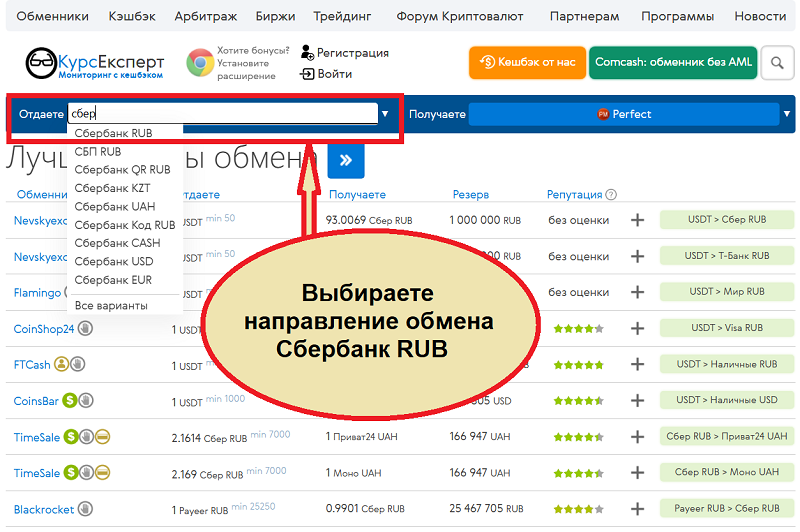Screen dimensions: 800x532
Task: Click plus icon in USDT > Сбер RUB row
Action: [x=637, y=220]
